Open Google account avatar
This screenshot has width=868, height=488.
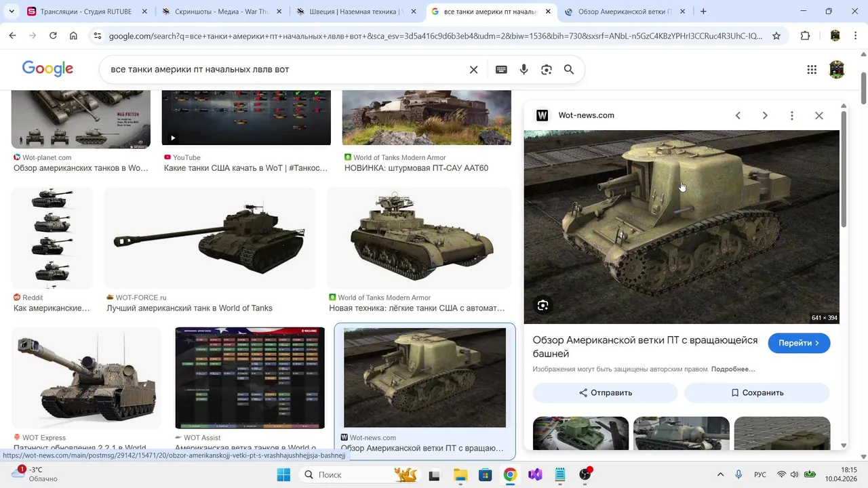tap(837, 69)
